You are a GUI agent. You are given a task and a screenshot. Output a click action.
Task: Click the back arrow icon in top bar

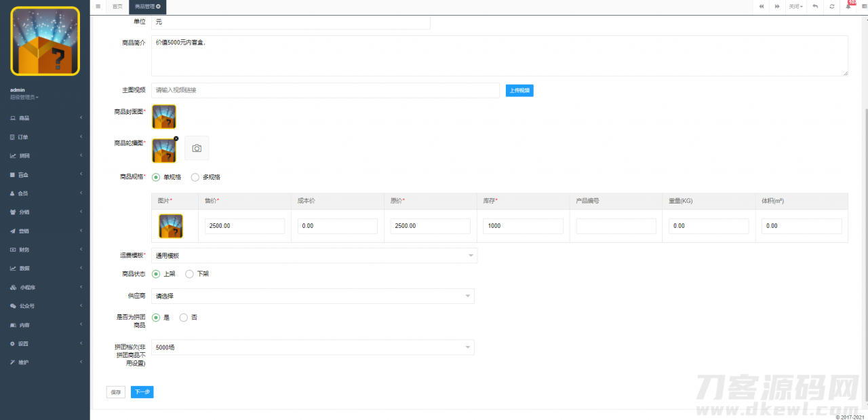pos(815,6)
